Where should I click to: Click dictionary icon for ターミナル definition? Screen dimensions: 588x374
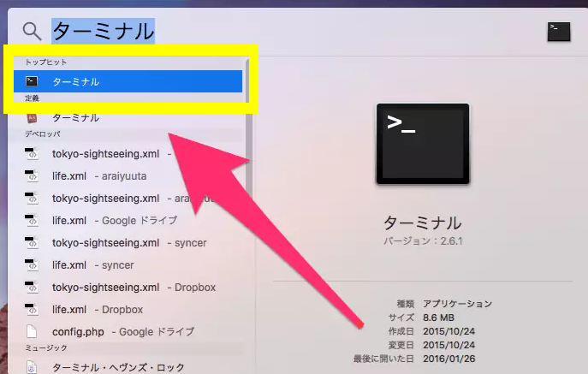coord(32,117)
